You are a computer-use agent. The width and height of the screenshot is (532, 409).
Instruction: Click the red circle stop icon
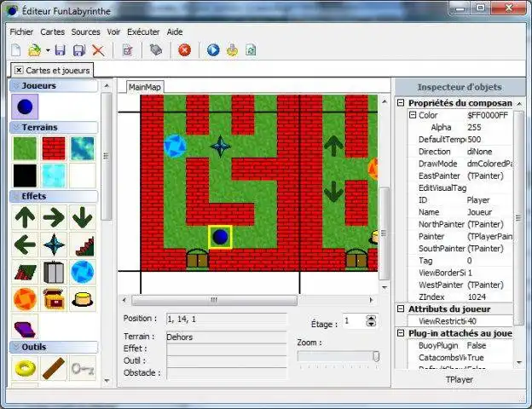(x=184, y=50)
